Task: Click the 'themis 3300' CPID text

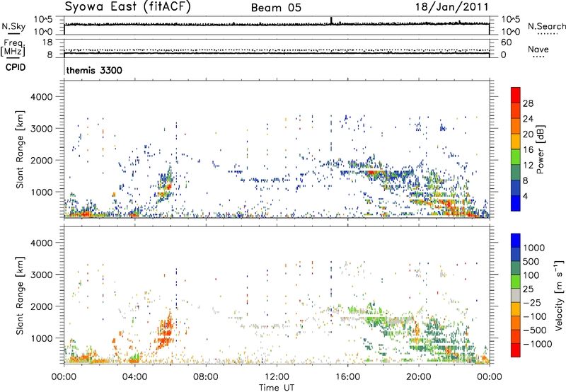Action: click(x=94, y=70)
